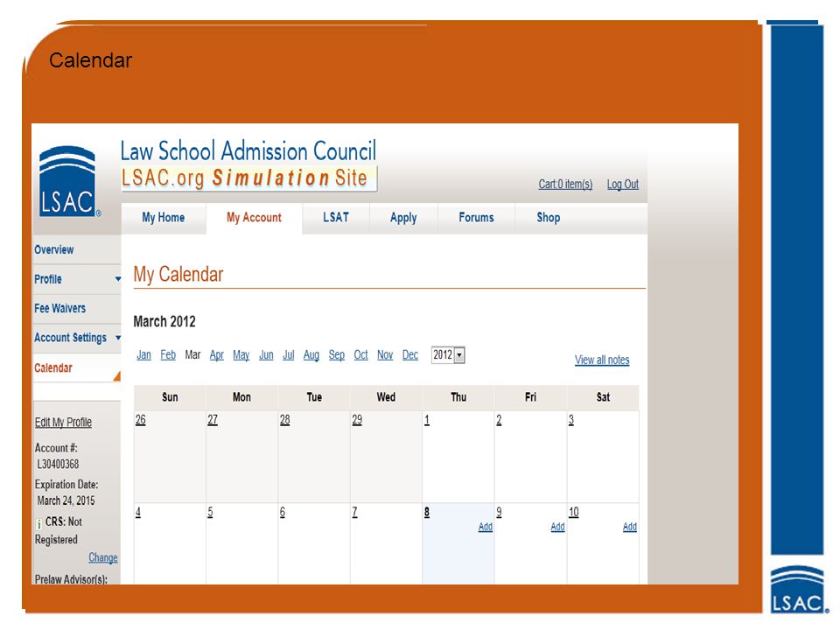
Task: Click the date 10 number
Action: (x=574, y=512)
